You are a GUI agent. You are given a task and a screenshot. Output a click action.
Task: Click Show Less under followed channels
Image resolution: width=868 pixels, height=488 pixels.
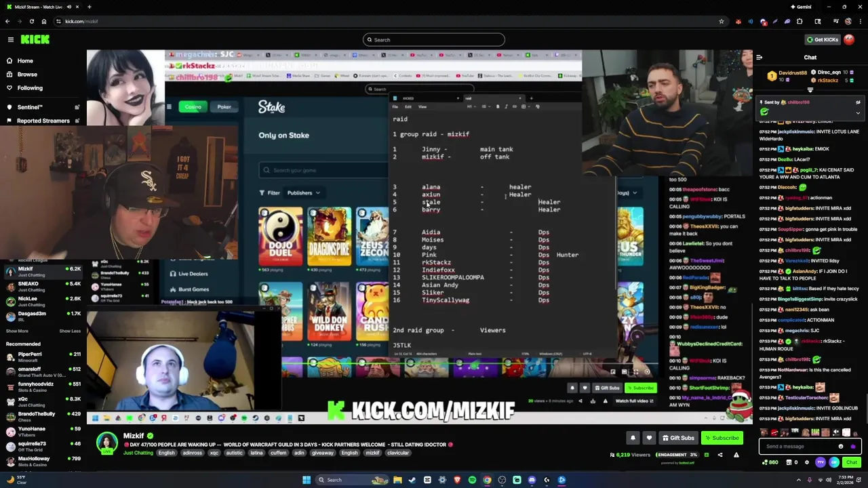70,331
